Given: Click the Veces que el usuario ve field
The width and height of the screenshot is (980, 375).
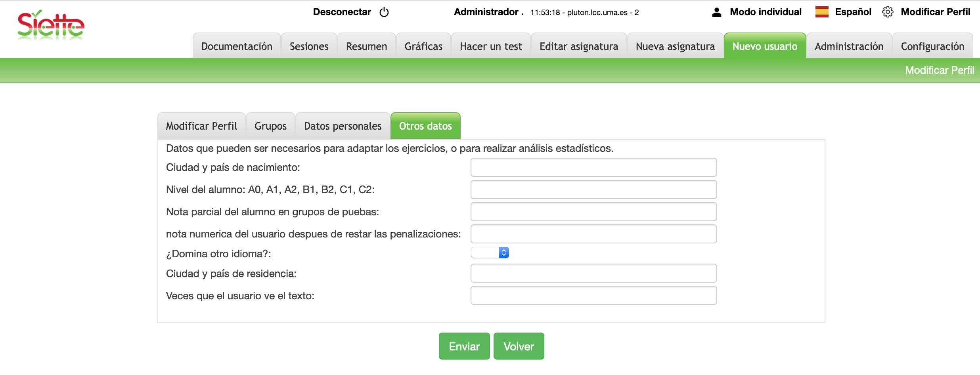Looking at the screenshot, I should pos(593,296).
